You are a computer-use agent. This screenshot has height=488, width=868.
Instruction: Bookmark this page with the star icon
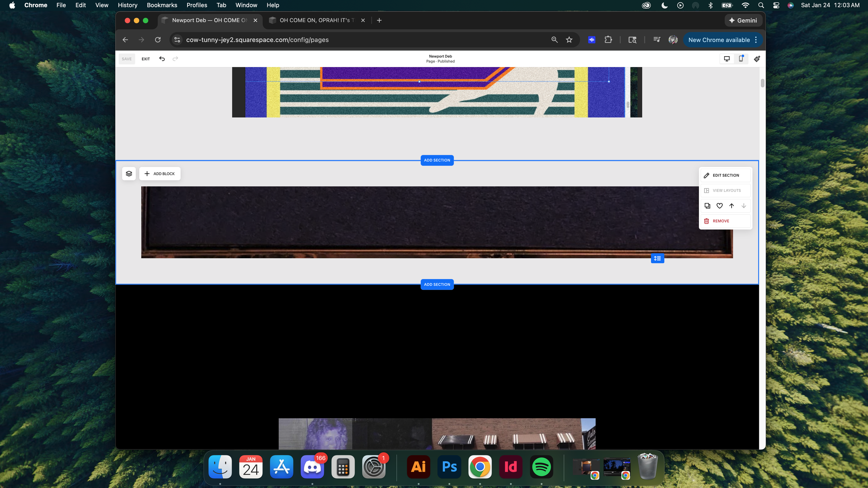(569, 40)
